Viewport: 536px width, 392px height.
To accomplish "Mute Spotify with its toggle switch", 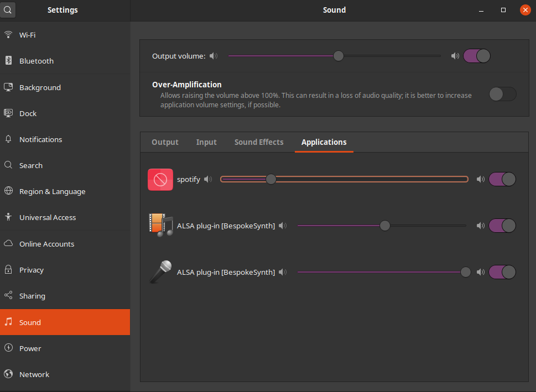I will tap(502, 179).
